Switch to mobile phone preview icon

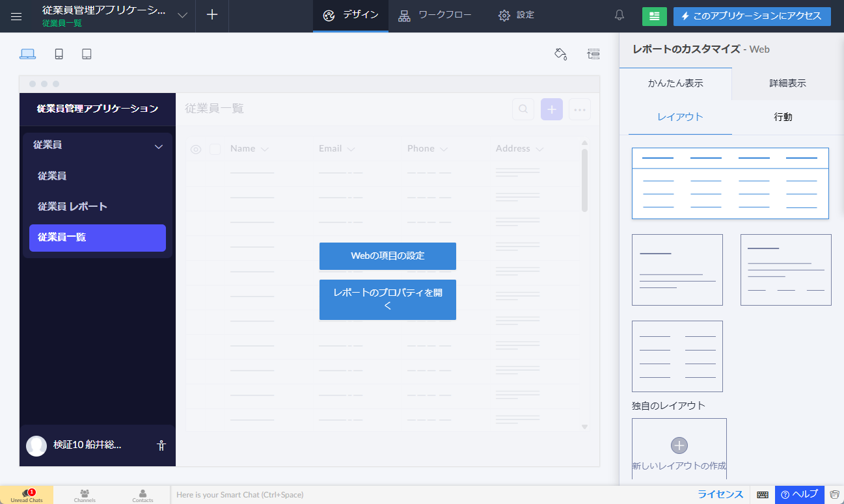point(59,54)
